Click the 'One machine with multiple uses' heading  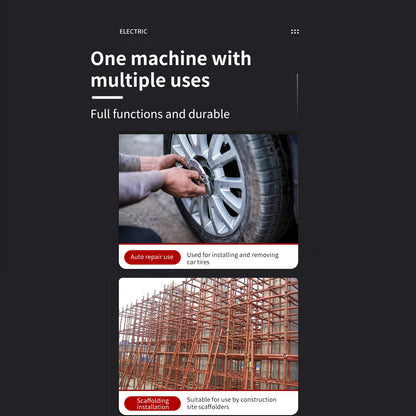[x=171, y=69]
